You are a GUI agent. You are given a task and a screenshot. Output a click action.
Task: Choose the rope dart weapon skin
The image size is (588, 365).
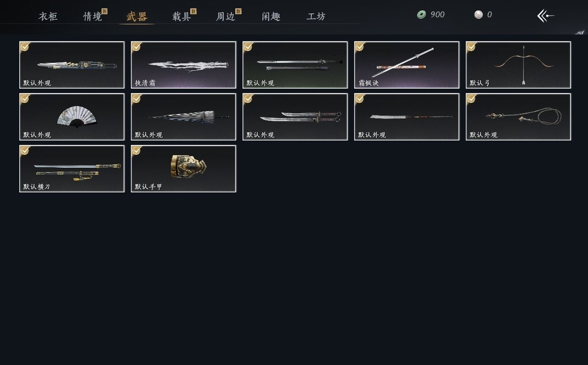[x=519, y=117]
